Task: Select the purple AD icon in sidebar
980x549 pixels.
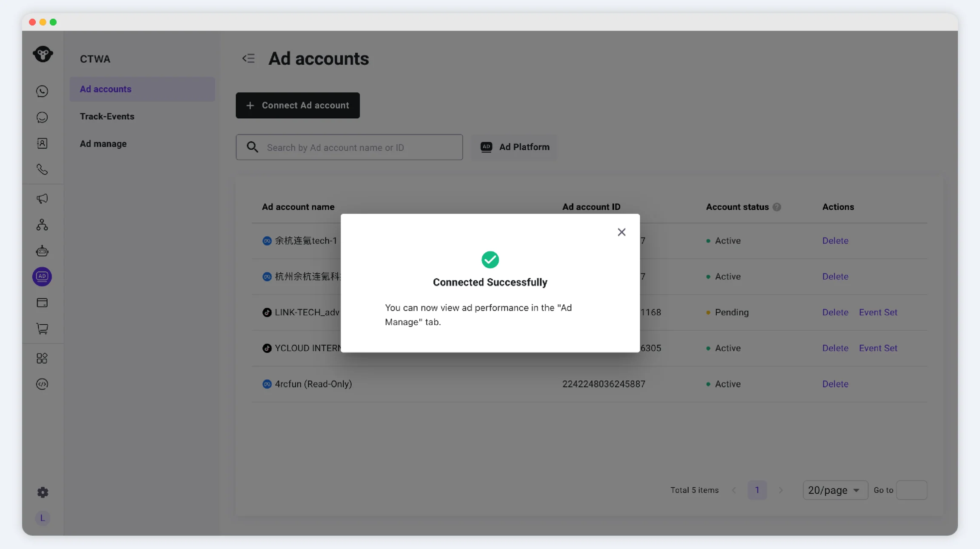Action: 42,277
